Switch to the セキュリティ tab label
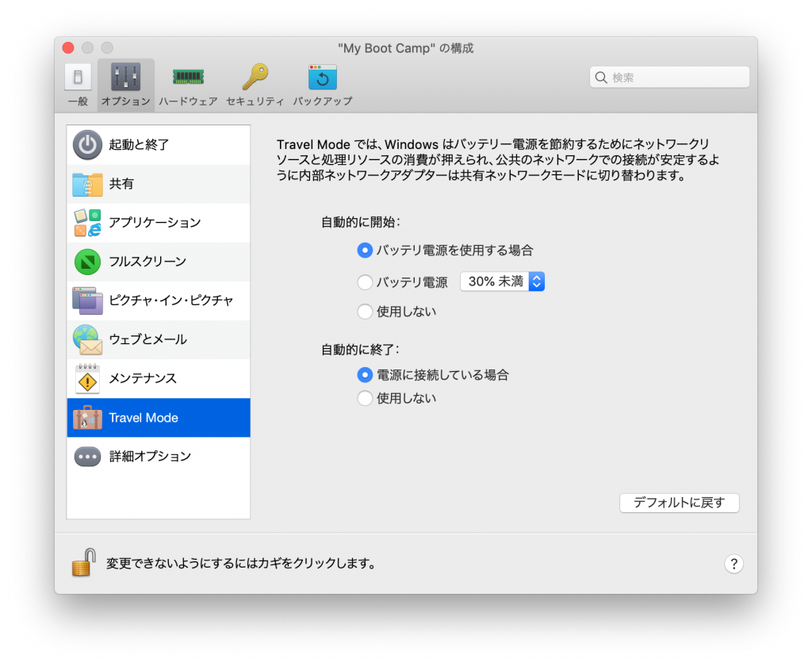 pos(255,101)
